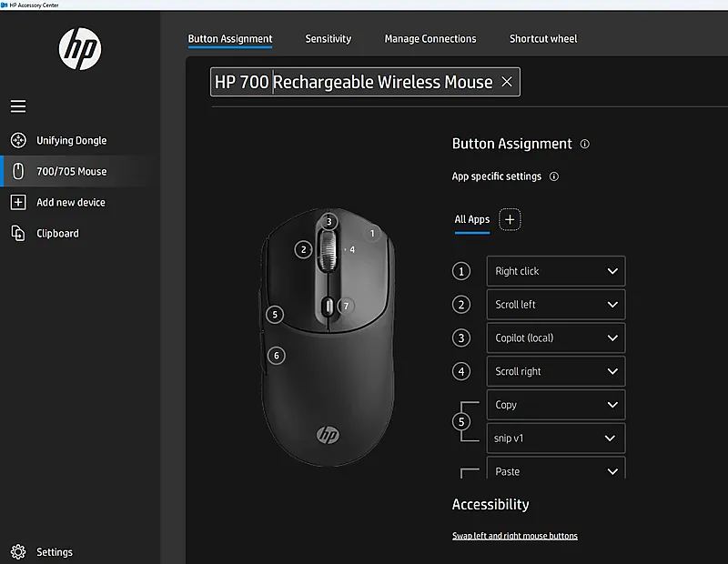Viewport: 728px width, 564px height.
Task: Switch to the Sensitivity tab
Action: [329, 39]
